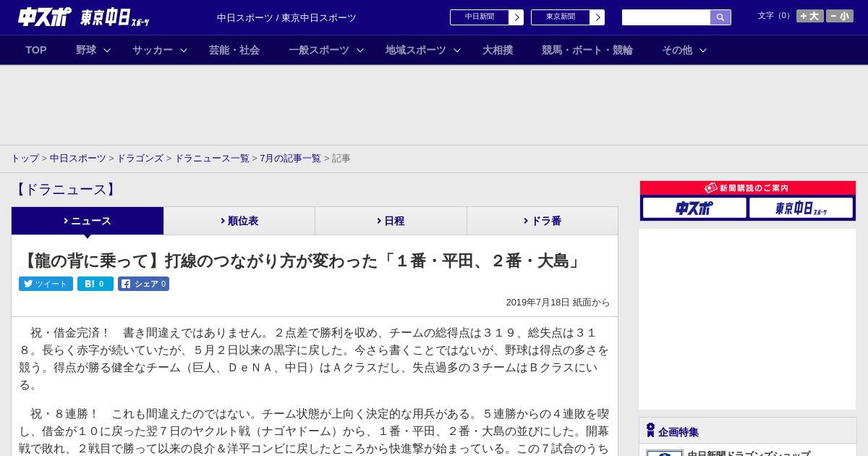
Task: Click the Hatena B! bookmark button
Action: point(95,284)
